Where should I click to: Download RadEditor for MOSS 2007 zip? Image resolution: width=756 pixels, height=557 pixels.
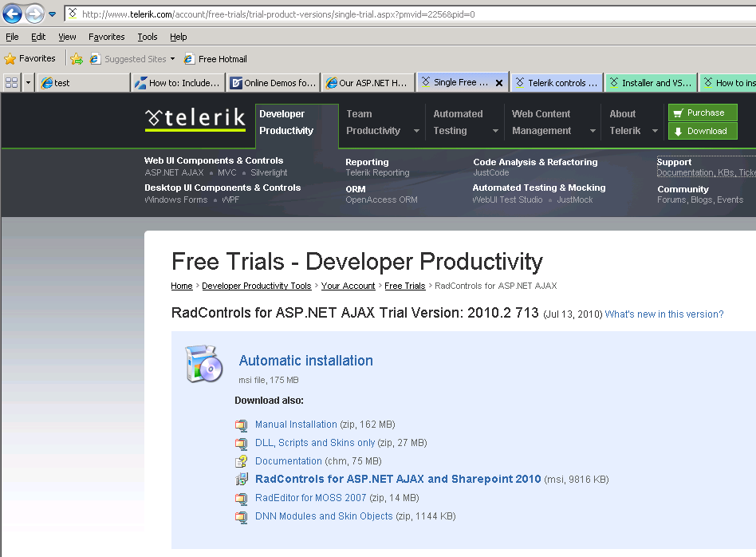pyautogui.click(x=310, y=498)
